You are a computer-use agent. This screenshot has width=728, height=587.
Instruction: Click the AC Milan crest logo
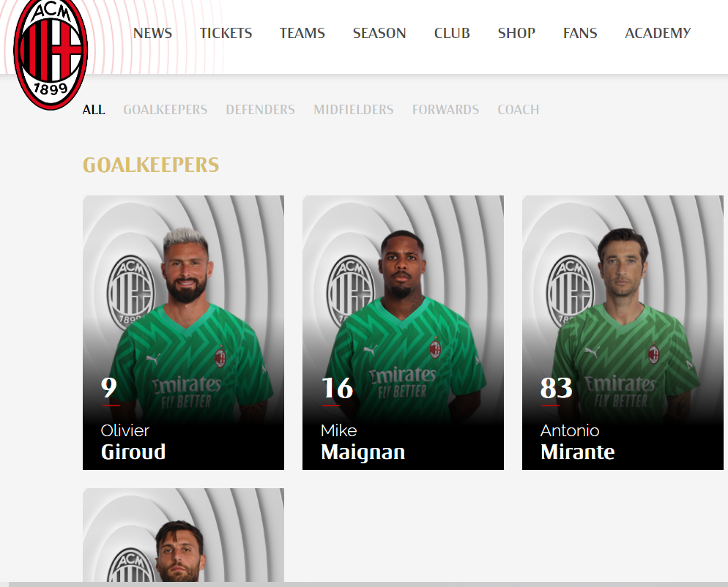[x=51, y=54]
